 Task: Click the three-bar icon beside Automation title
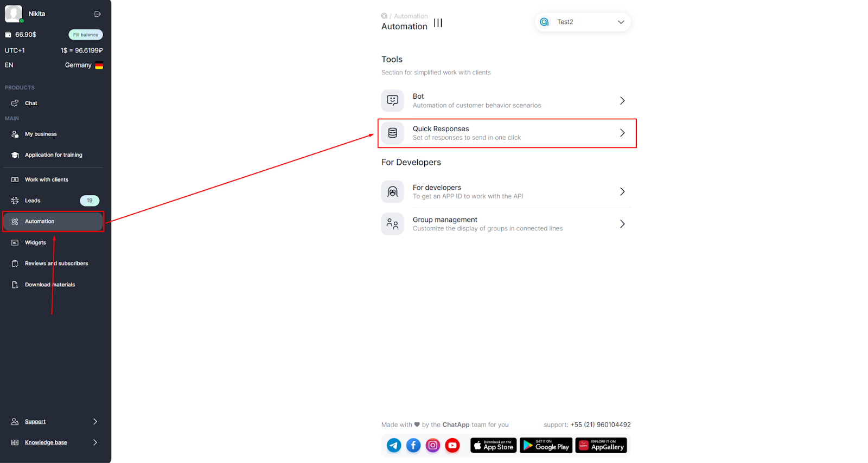438,23
